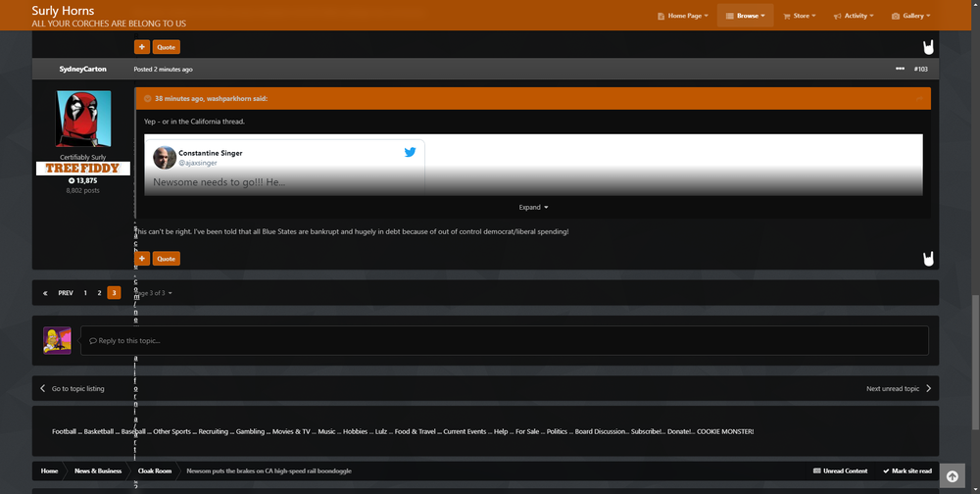Click the For Sale forum link
Viewport: 980px width, 494px height.
(527, 431)
